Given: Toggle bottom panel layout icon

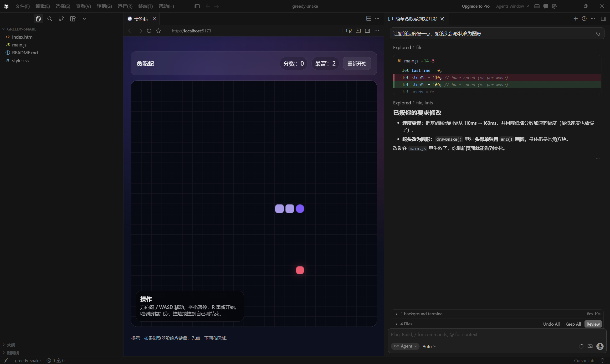Looking at the screenshot, I should [x=537, y=6].
